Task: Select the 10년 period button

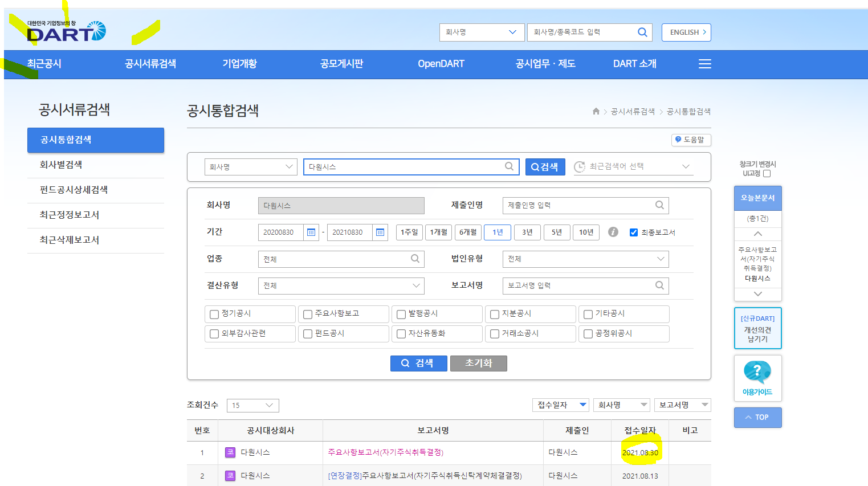Action: click(x=586, y=232)
